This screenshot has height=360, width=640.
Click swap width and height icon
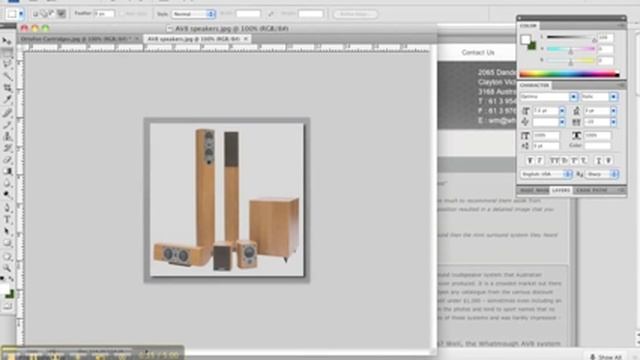[271, 14]
